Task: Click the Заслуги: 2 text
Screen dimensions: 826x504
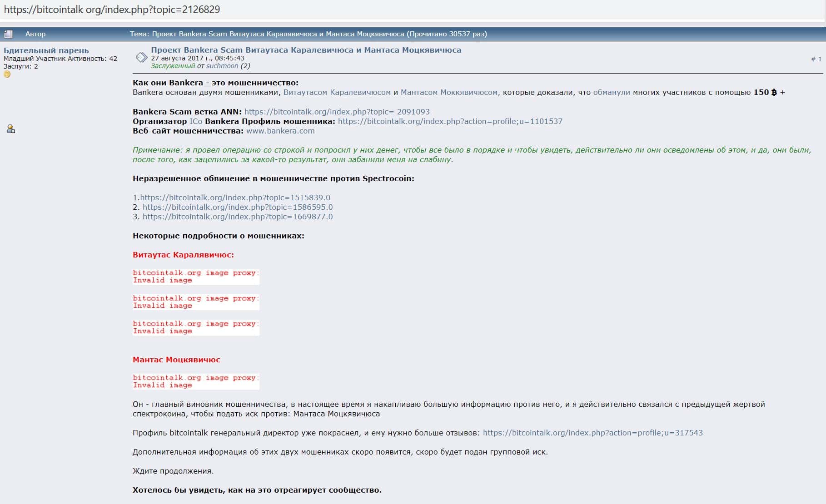Action: coord(21,66)
